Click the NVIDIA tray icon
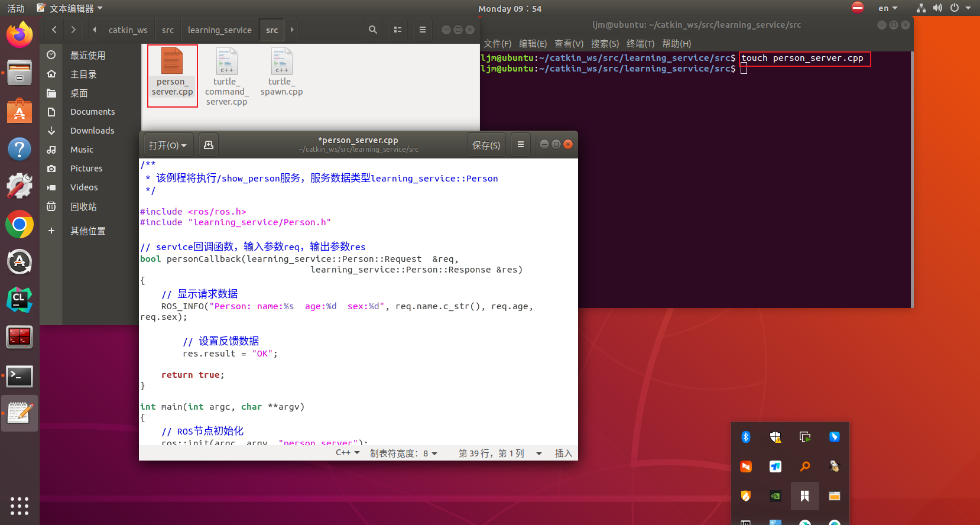The width and height of the screenshot is (980, 525). click(x=775, y=496)
